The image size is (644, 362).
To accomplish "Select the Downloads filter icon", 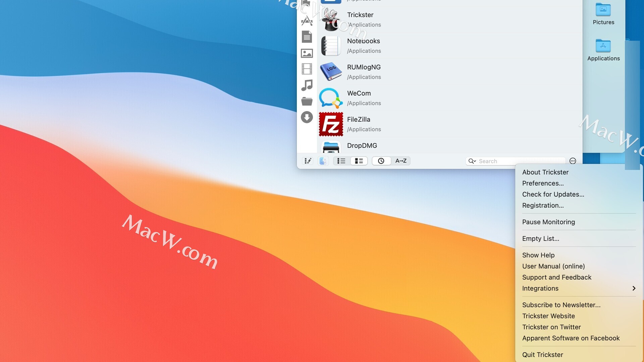I will coord(307,117).
